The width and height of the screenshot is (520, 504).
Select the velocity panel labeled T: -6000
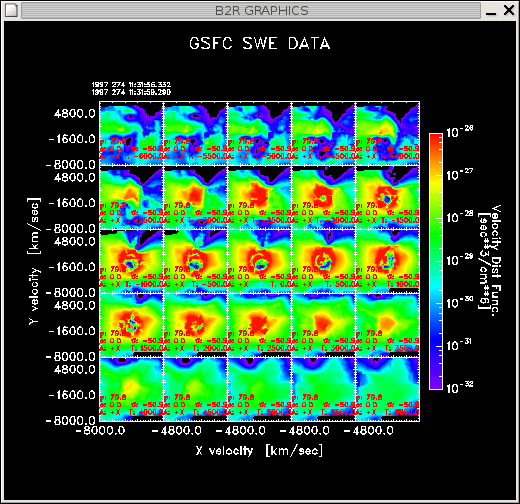(x=131, y=133)
